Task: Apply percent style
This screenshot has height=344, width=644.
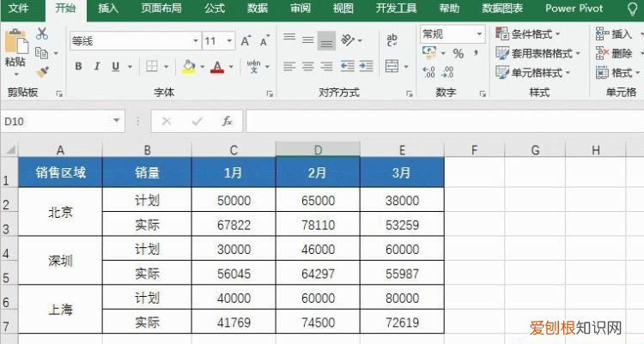Action: pos(459,53)
